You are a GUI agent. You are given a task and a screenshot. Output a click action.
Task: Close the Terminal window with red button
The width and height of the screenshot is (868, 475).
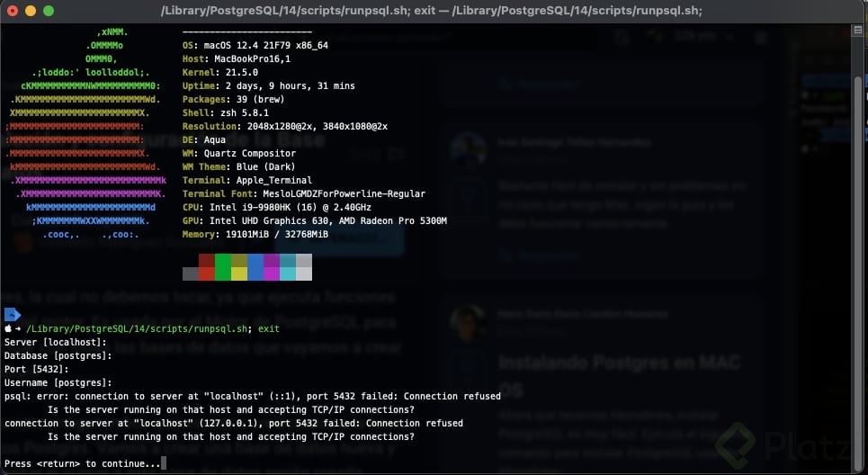tap(13, 11)
